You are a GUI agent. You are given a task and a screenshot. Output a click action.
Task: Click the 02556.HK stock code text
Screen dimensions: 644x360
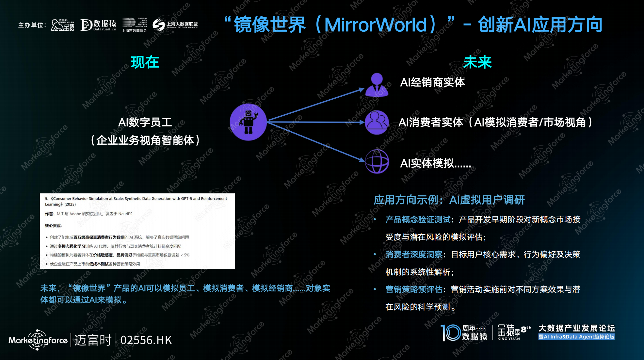point(146,340)
